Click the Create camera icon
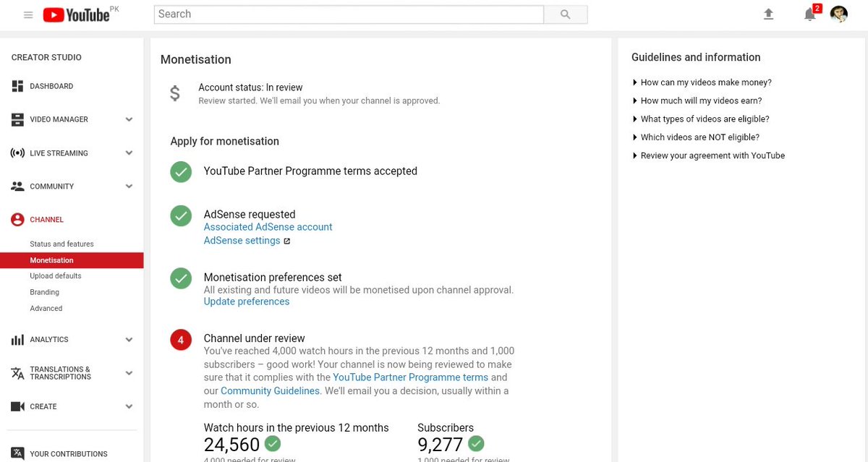868x462 pixels. [x=18, y=406]
